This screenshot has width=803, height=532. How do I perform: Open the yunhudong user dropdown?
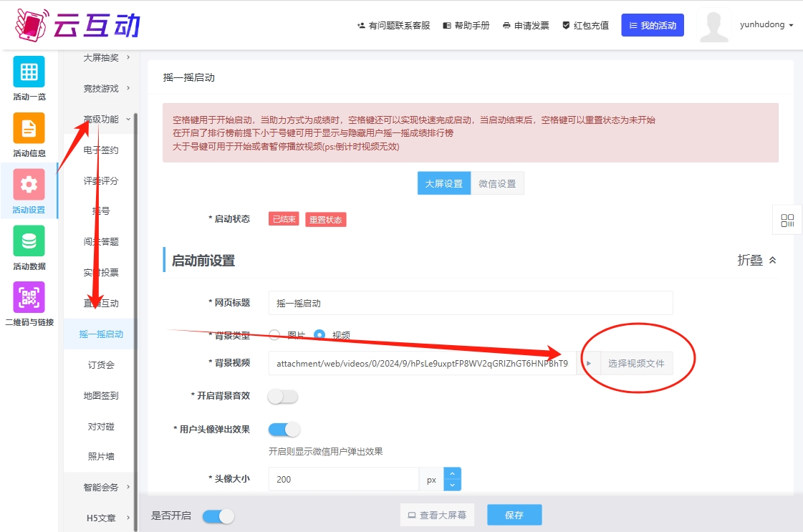point(766,25)
